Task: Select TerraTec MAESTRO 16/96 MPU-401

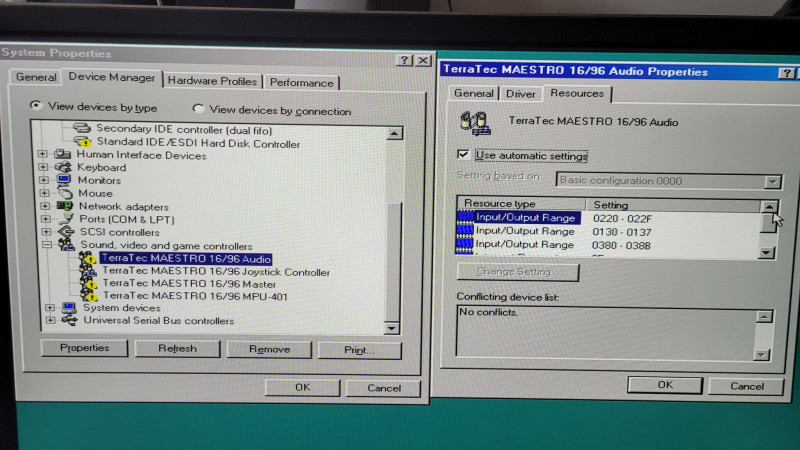Action: click(195, 296)
